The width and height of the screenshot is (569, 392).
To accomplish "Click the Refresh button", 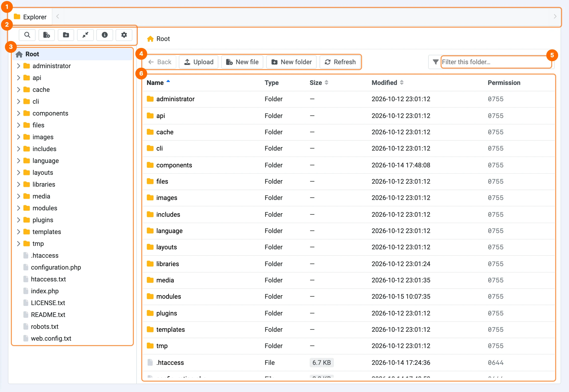I will (x=340, y=62).
